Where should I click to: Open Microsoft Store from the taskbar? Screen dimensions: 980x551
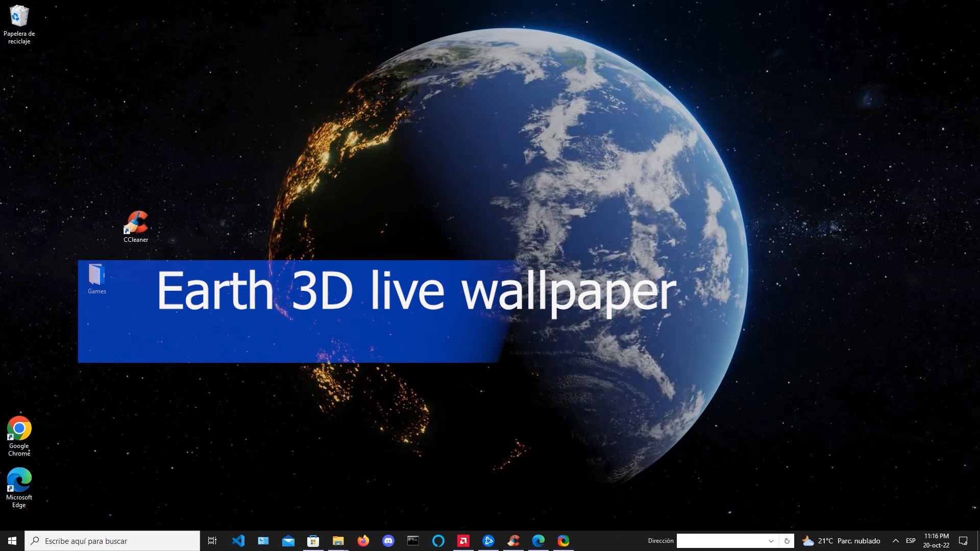313,541
